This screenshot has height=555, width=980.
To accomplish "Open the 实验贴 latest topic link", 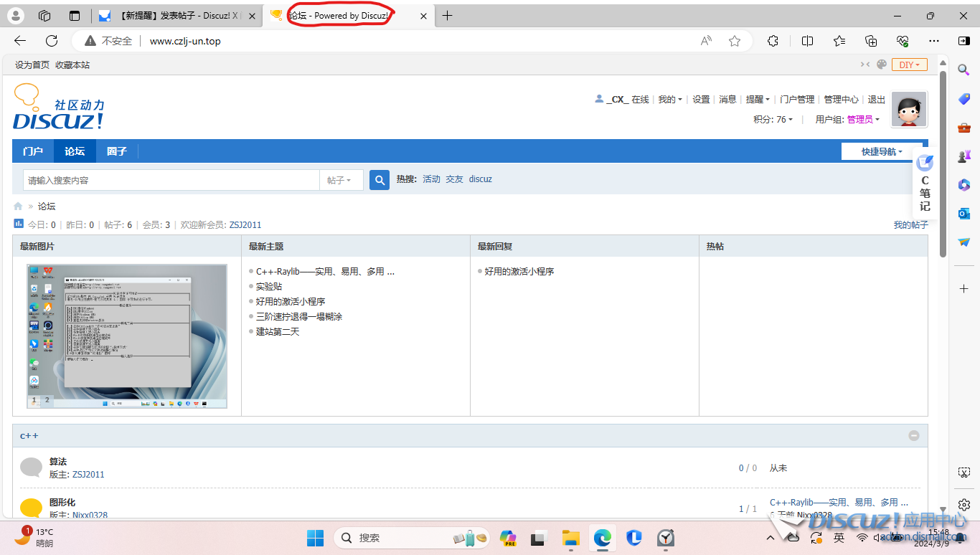I will click(269, 286).
